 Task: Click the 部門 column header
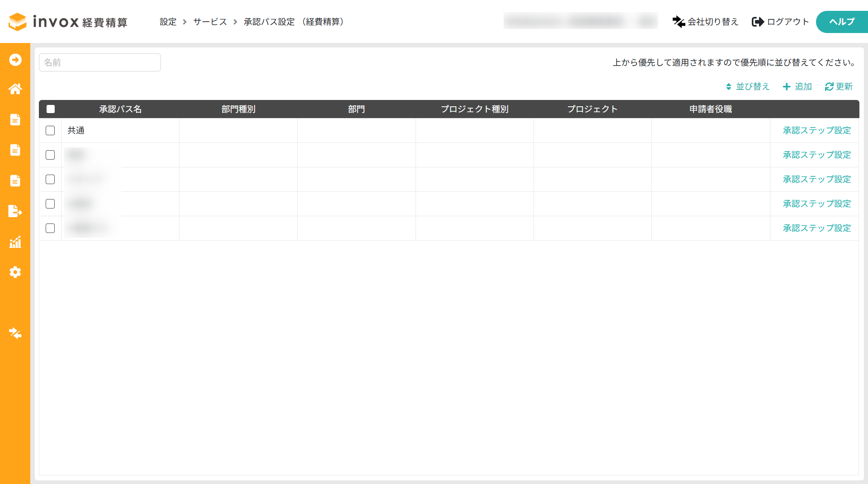(356, 109)
